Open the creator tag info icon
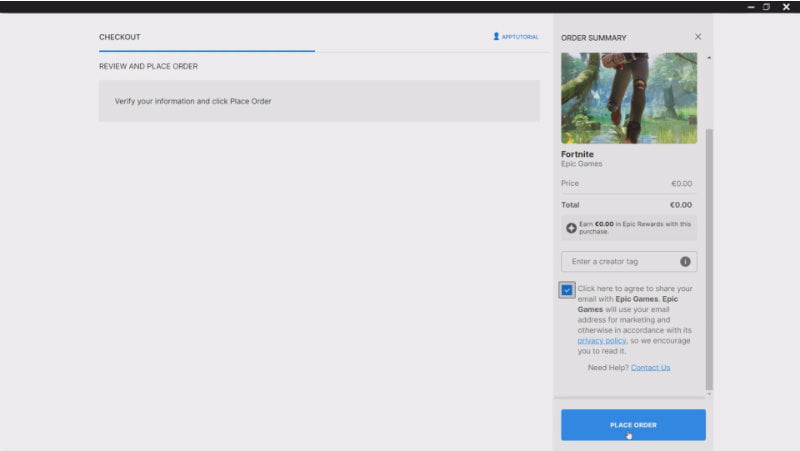 pos(685,261)
